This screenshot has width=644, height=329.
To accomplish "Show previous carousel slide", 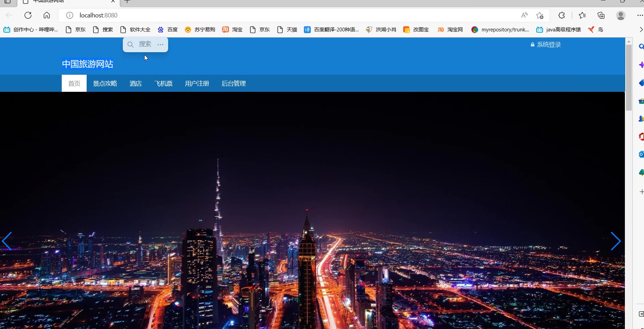I will coord(7,241).
